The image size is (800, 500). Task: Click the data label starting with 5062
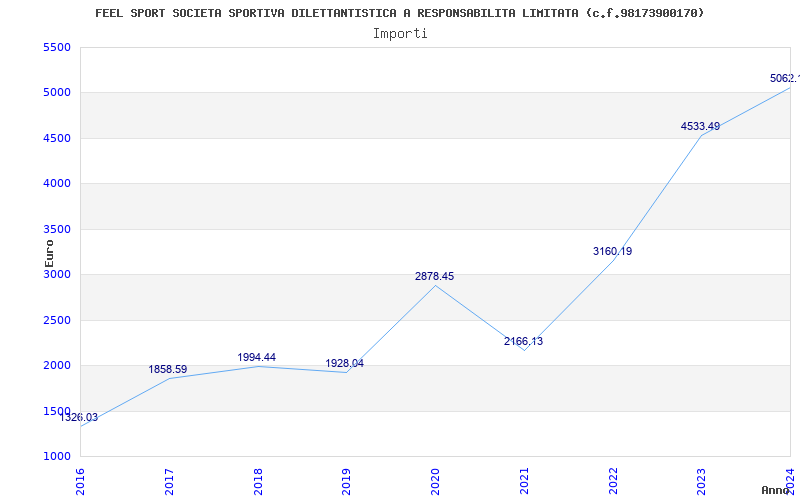click(785, 78)
